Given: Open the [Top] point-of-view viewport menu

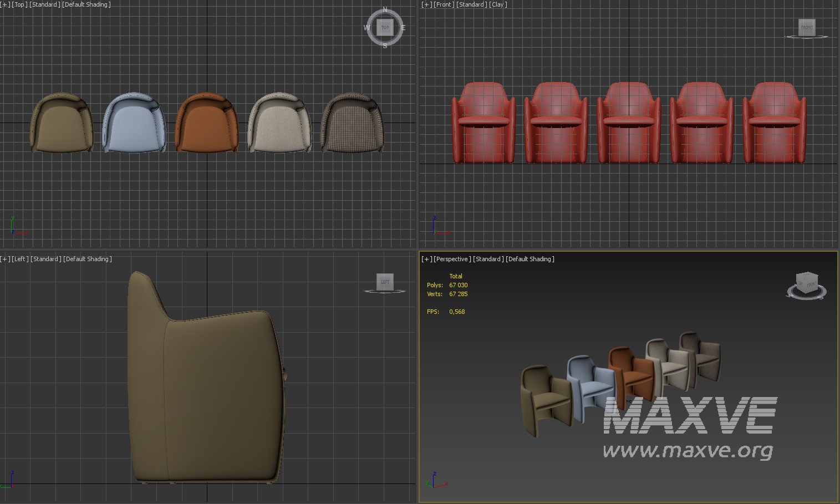Looking at the screenshot, I should pyautogui.click(x=19, y=4).
